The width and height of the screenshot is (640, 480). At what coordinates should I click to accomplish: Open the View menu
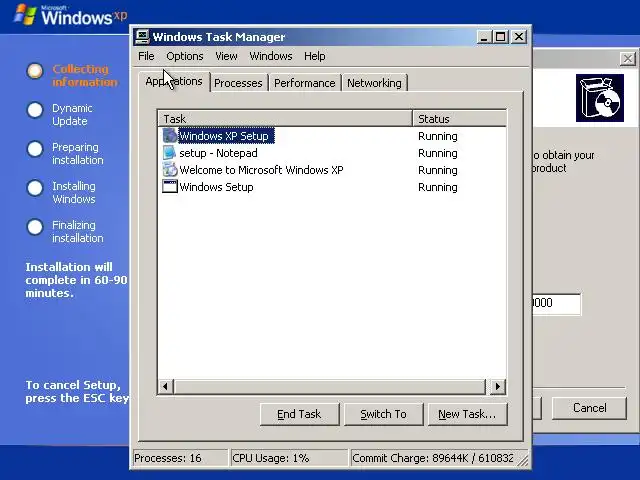(x=226, y=56)
